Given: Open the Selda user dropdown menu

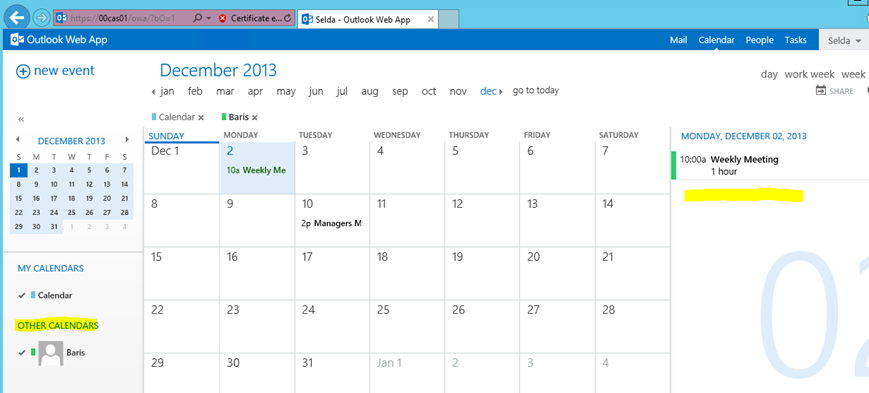Looking at the screenshot, I should click(x=844, y=40).
